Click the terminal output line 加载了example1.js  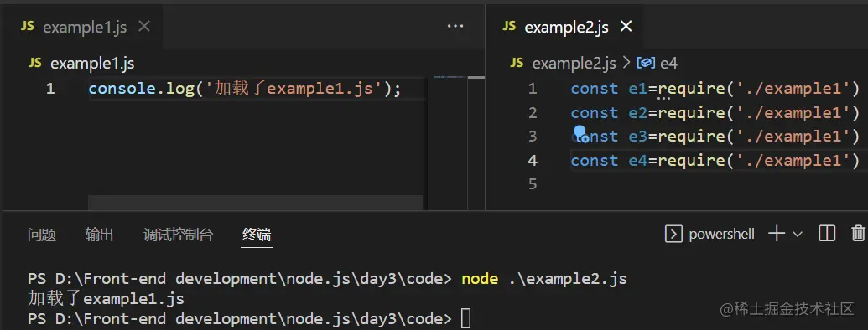pyautogui.click(x=106, y=299)
